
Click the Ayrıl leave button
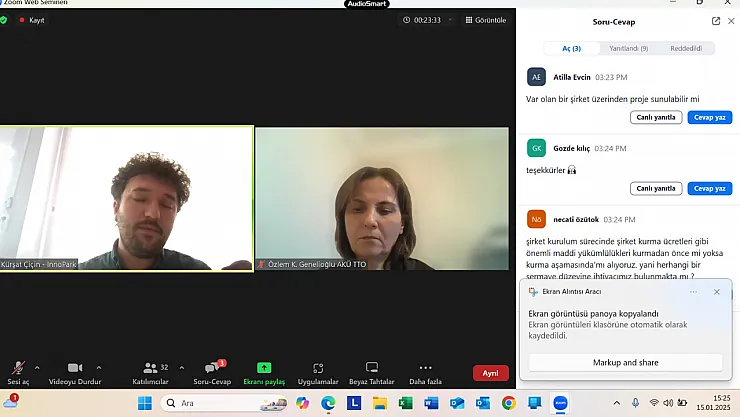(x=490, y=372)
